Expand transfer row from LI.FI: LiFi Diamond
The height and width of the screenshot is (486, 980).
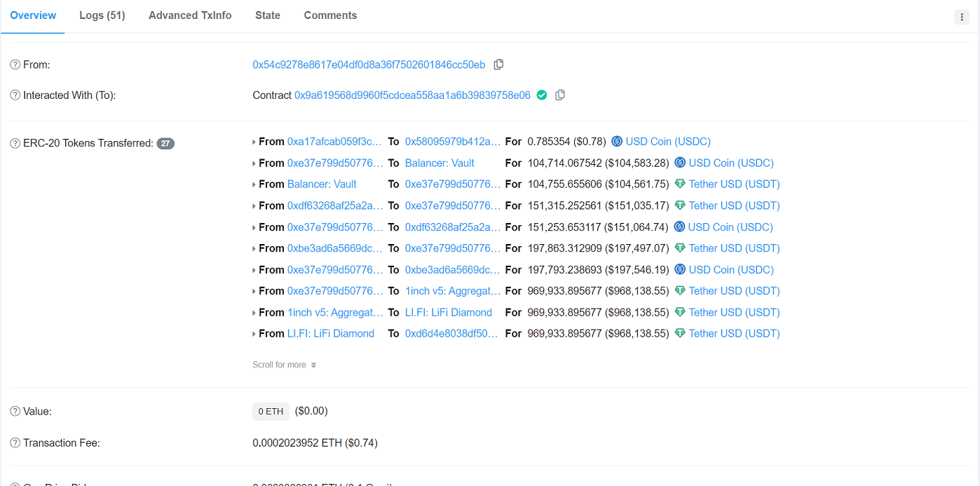point(254,334)
